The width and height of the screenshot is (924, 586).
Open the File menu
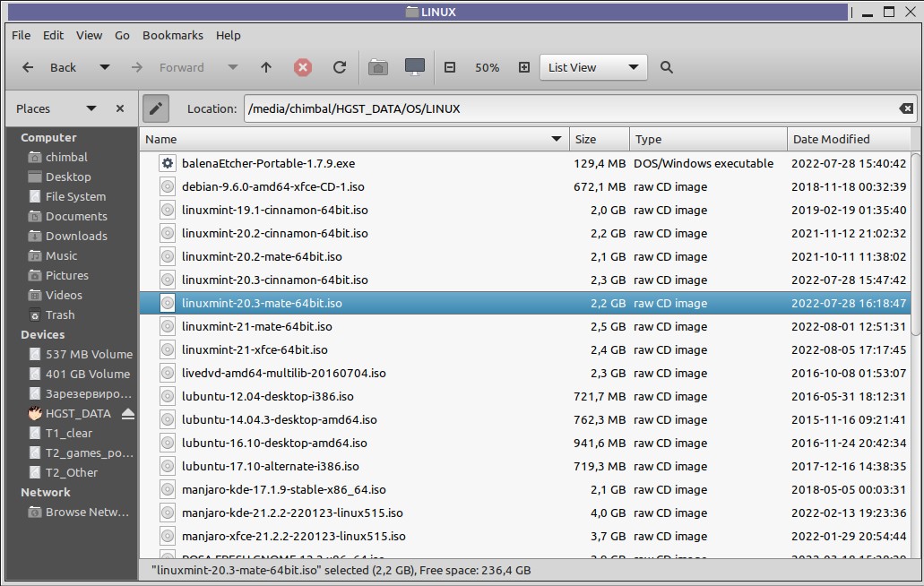pos(22,35)
